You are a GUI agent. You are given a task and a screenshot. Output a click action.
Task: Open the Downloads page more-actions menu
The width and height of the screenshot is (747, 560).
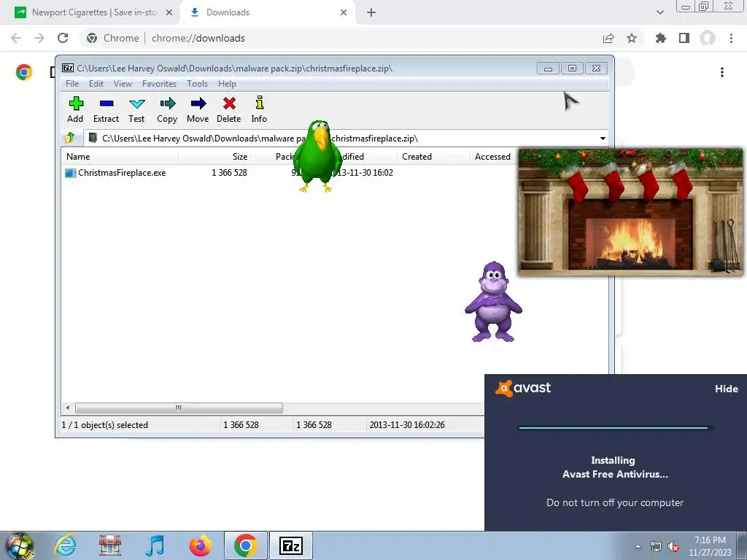point(722,72)
